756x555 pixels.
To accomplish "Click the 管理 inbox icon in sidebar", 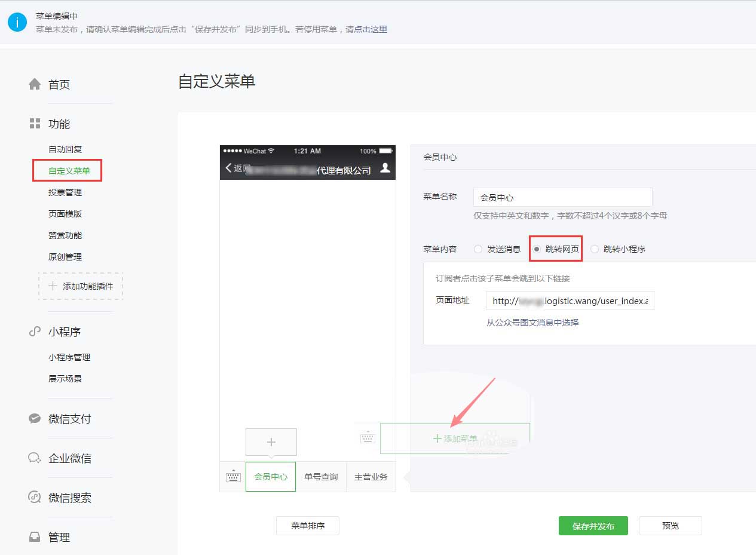I will (x=35, y=537).
